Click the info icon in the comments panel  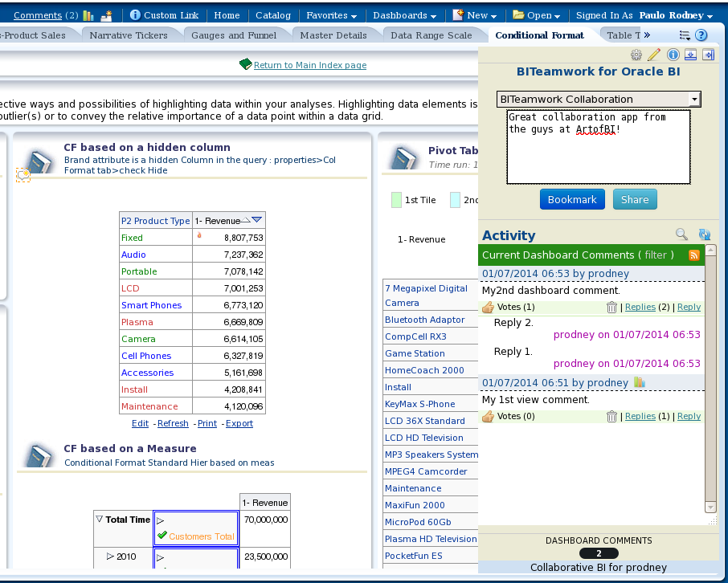pos(674,55)
